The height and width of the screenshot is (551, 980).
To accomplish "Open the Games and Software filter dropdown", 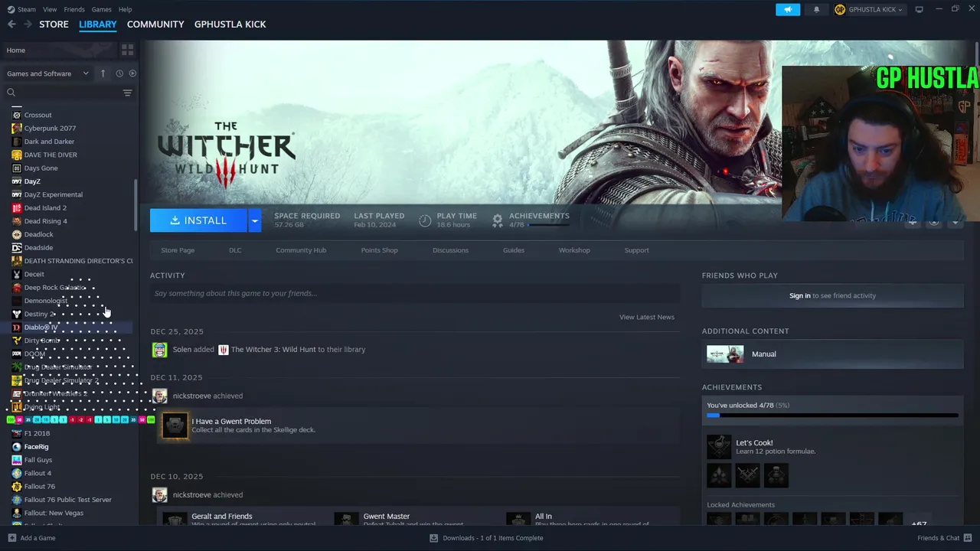I will [47, 73].
